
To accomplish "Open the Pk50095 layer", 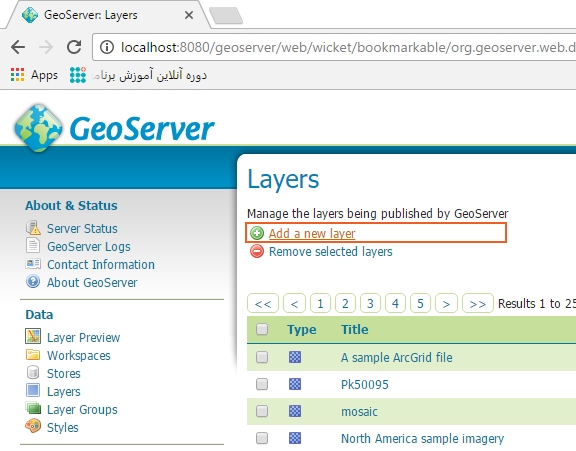I will tap(365, 385).
